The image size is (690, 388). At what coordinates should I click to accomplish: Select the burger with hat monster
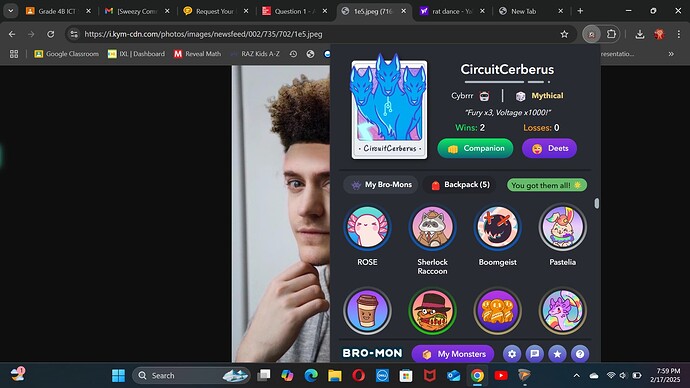click(432, 311)
